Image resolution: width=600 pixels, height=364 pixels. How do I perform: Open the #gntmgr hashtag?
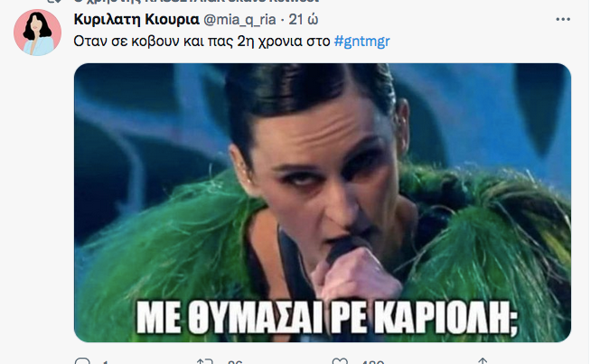(362, 42)
